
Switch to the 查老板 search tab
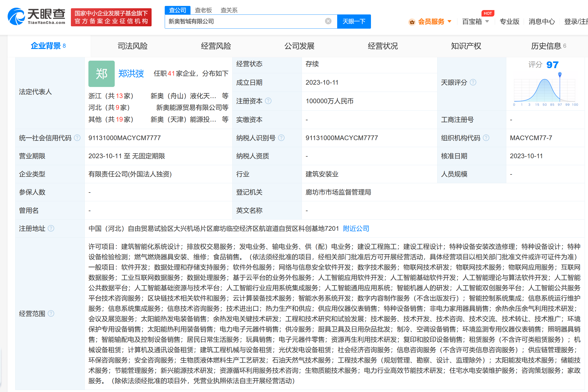(203, 10)
